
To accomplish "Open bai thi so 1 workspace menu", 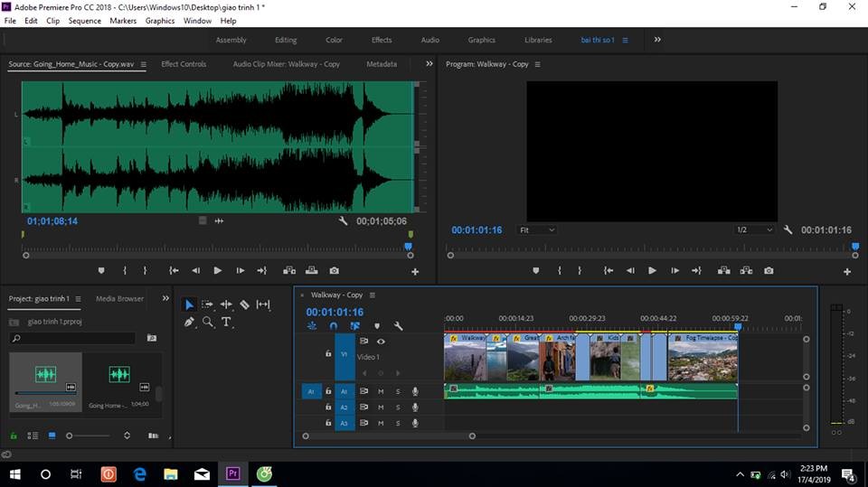I will (626, 41).
